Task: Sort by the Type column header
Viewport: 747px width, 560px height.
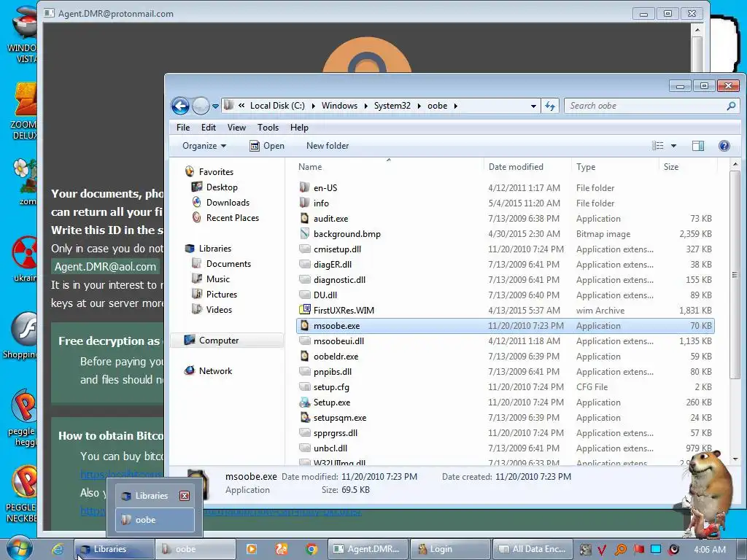Action: [615, 167]
